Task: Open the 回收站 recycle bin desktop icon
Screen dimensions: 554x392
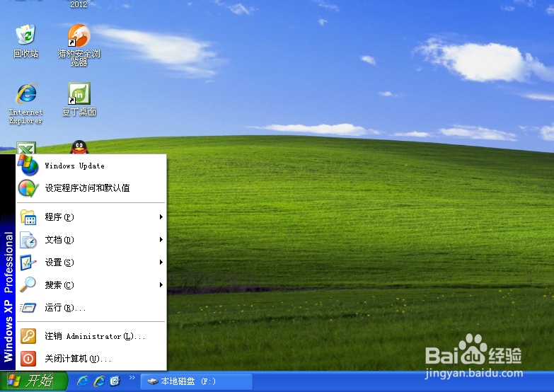Action: tap(25, 40)
